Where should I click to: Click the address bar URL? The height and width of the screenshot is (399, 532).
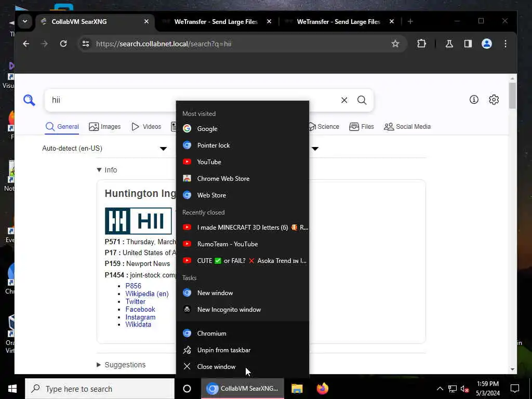click(164, 44)
